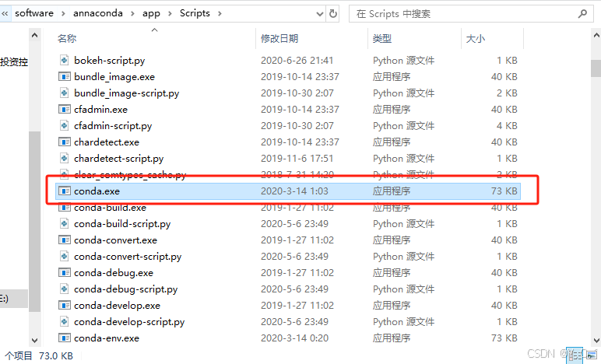
Task: Click the navigation pane scrollbar thumb
Action: [34, 221]
